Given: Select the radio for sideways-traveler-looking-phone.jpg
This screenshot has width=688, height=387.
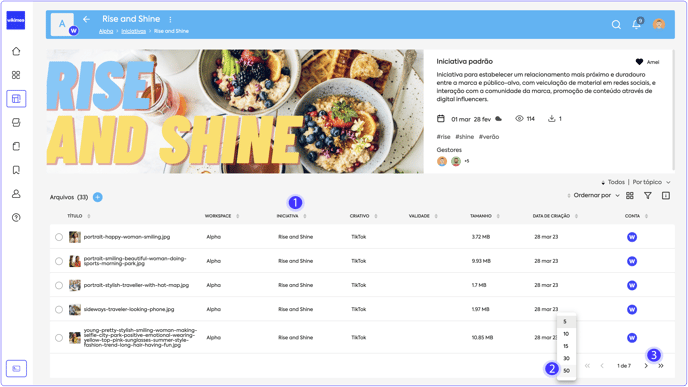Looking at the screenshot, I should pos(59,310).
